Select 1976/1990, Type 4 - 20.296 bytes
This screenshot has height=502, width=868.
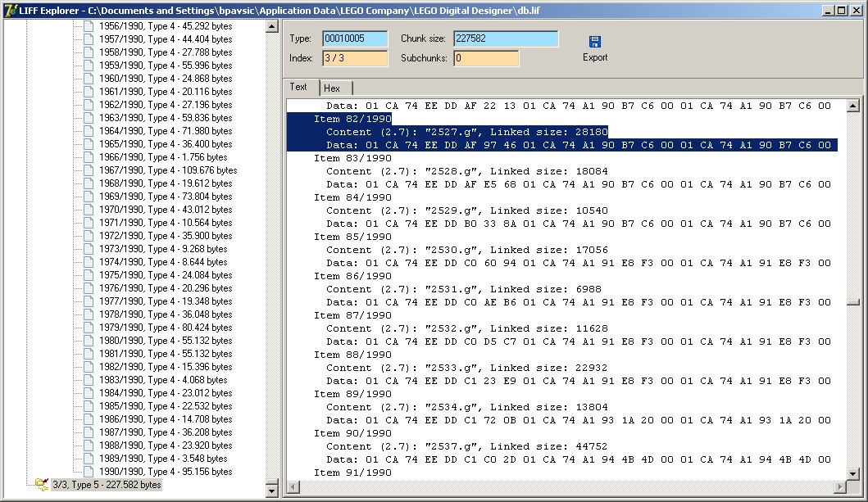[x=166, y=288]
